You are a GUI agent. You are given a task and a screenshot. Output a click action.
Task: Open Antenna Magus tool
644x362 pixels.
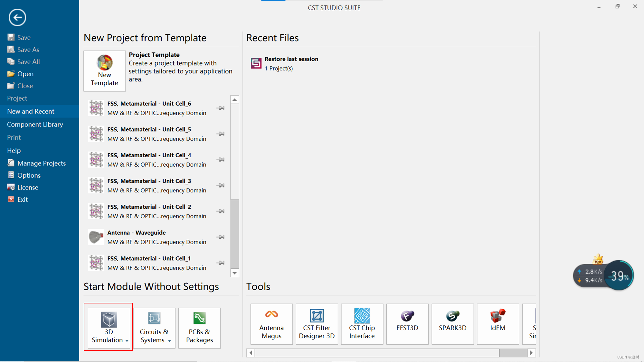pos(271,324)
